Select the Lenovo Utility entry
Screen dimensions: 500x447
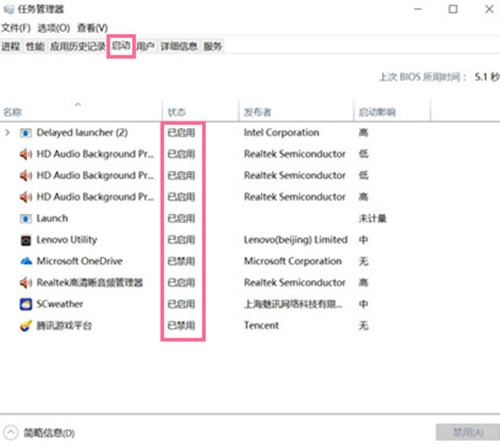(67, 240)
